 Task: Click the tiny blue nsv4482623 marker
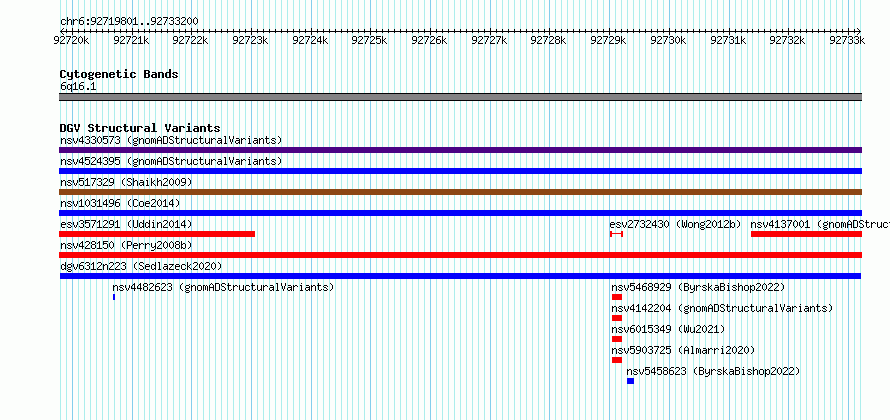(x=114, y=297)
